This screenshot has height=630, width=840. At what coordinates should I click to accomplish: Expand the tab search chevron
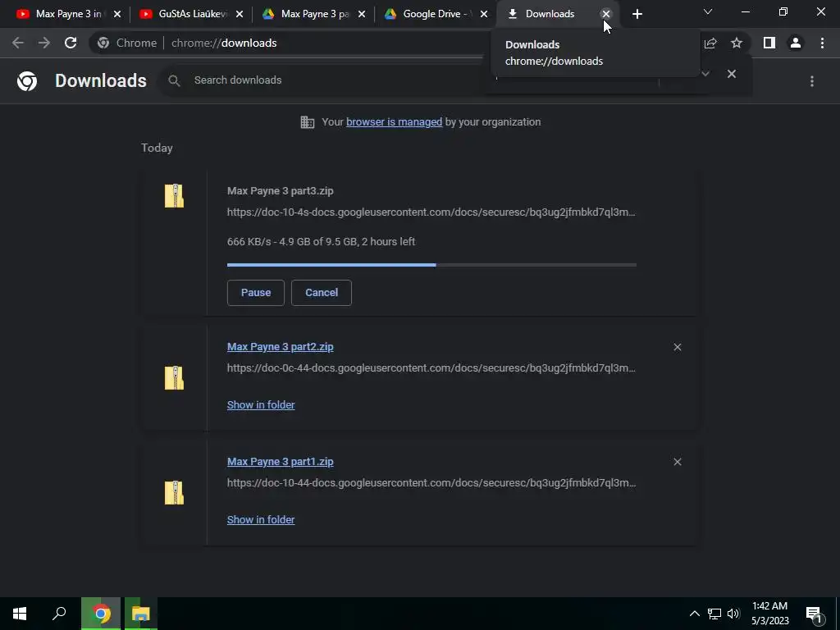(708, 11)
